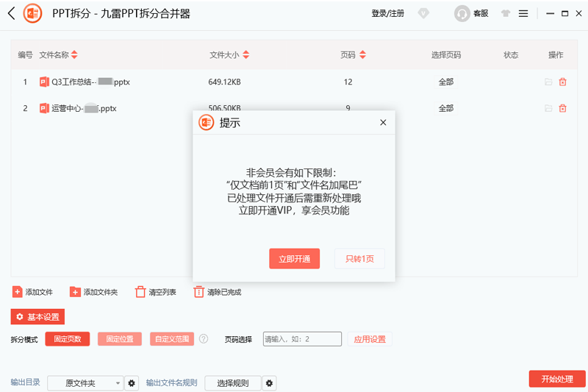Click the orange PPT app logo in title bar
The width and height of the screenshot is (588, 392).
tap(32, 13)
